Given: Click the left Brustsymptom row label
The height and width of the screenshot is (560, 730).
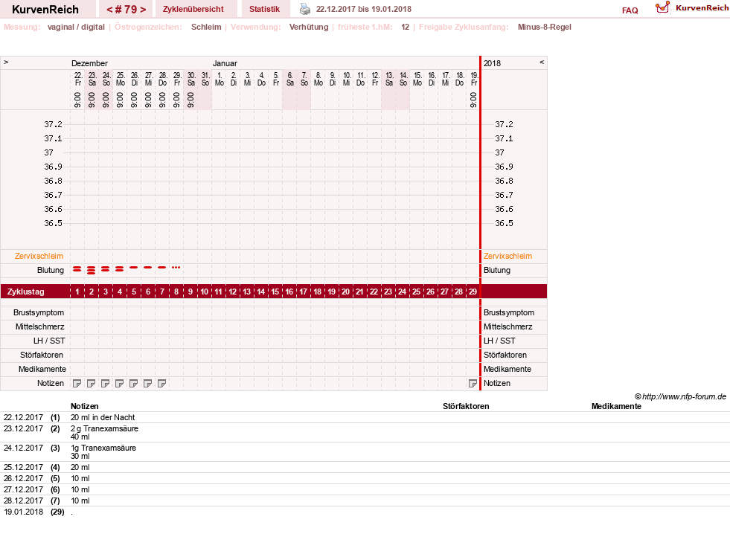Looking at the screenshot, I should point(39,313).
